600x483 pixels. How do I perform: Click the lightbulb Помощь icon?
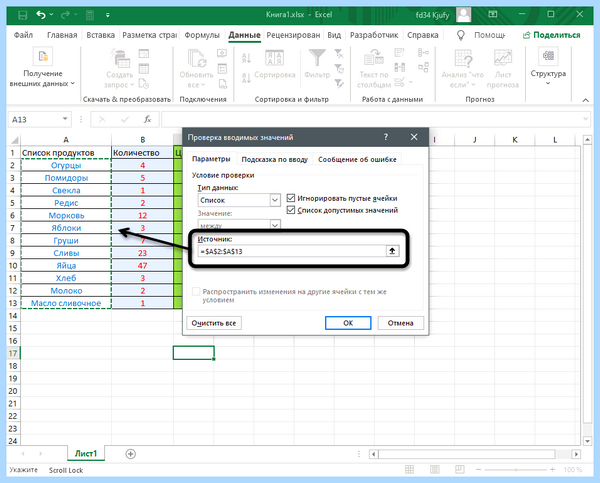click(x=461, y=35)
